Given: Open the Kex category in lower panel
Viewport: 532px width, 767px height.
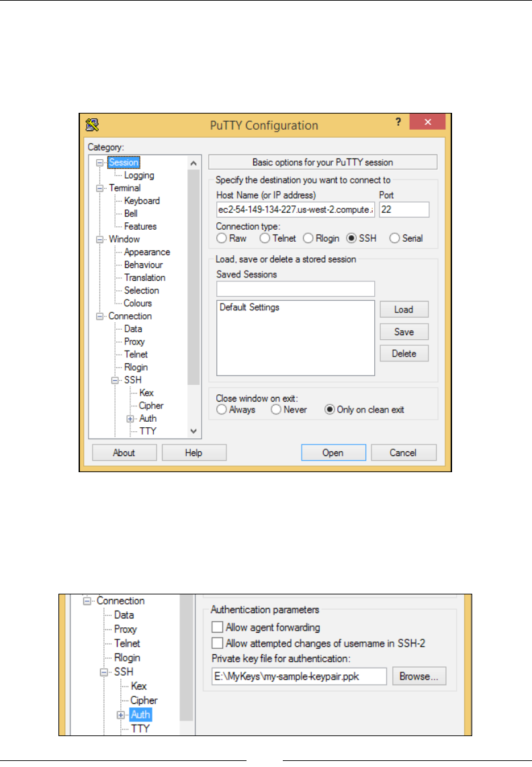Looking at the screenshot, I should click(x=138, y=686).
